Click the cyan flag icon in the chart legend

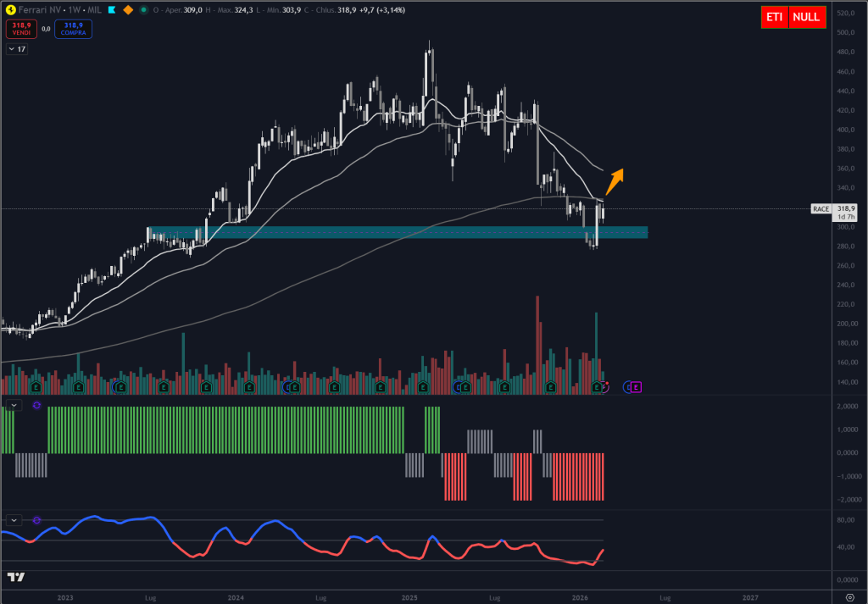(111, 9)
